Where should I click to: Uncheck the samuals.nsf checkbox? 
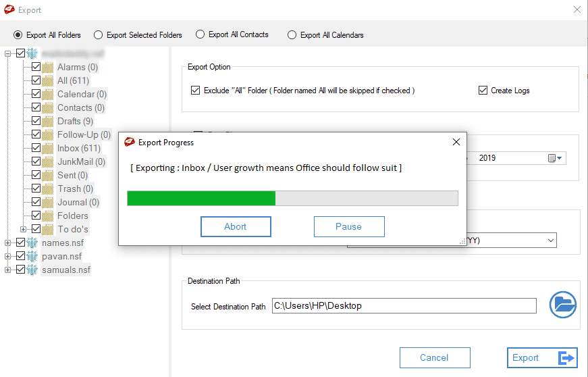pos(21,270)
